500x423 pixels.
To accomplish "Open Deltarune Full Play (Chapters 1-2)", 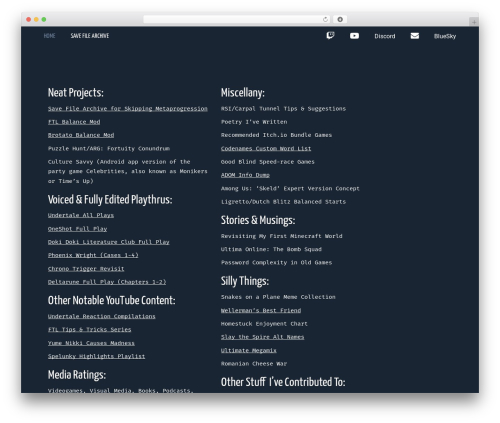I will pyautogui.click(x=107, y=282).
